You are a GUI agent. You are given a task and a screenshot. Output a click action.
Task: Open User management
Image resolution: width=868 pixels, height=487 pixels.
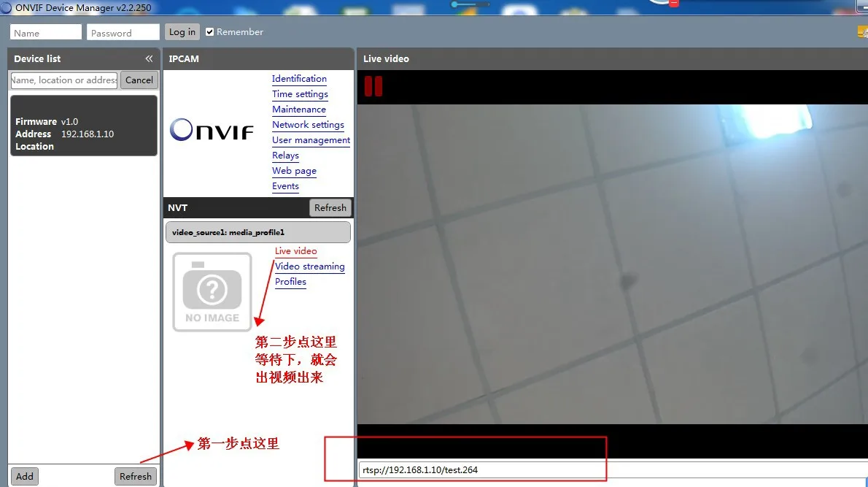click(311, 139)
